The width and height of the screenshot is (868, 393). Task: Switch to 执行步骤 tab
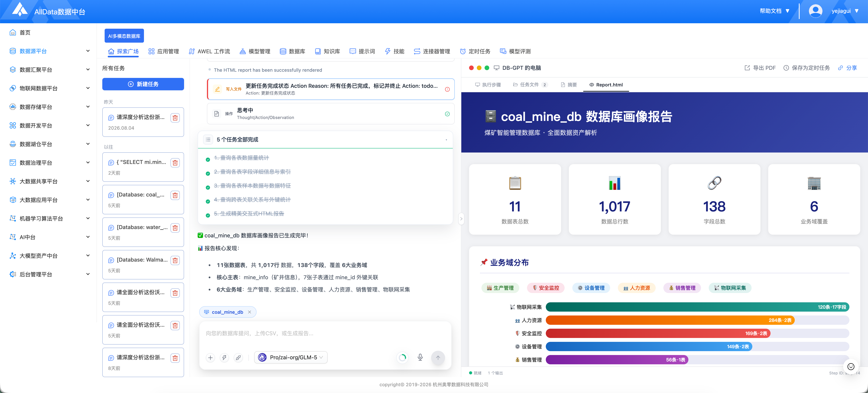click(488, 85)
